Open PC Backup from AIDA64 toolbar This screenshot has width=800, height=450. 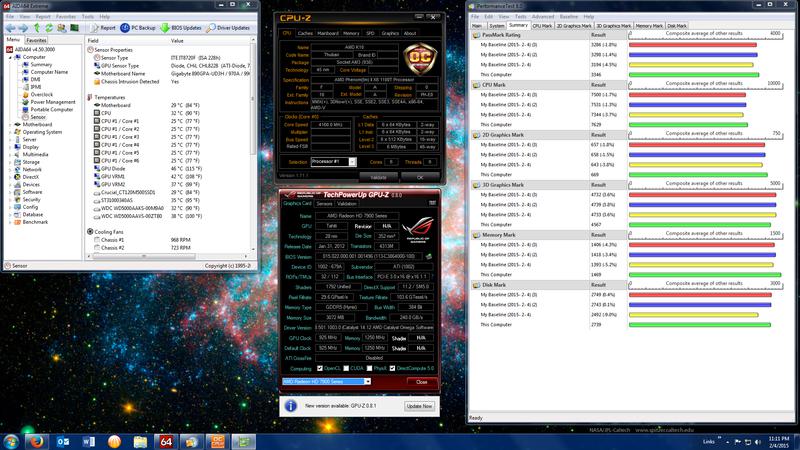point(138,28)
